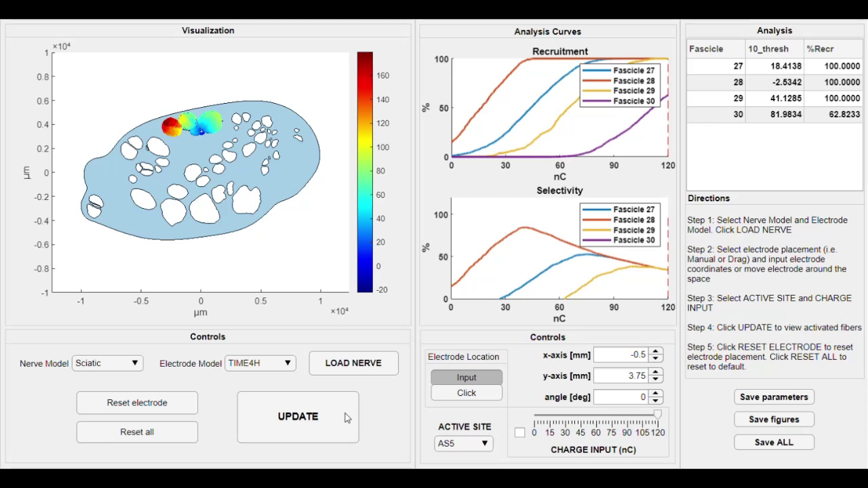Click the Analysis Curves panel title

click(x=547, y=31)
